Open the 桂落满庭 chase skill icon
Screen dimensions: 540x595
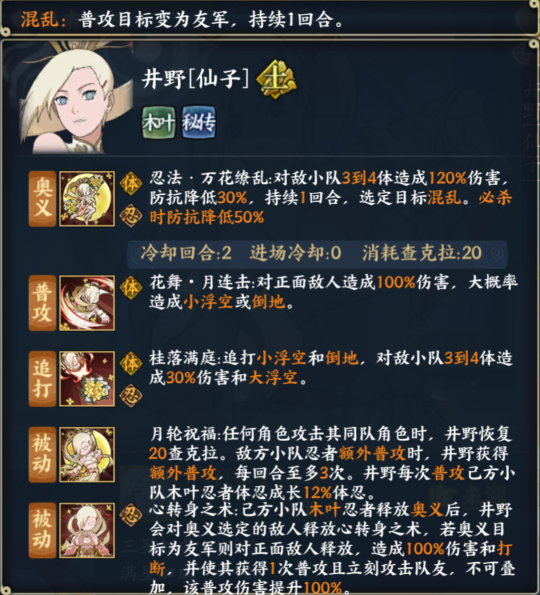[87, 379]
